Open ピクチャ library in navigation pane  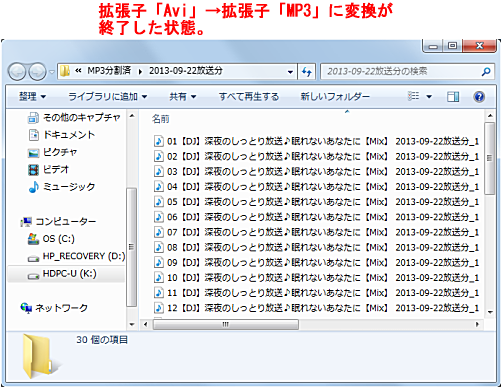pos(53,152)
